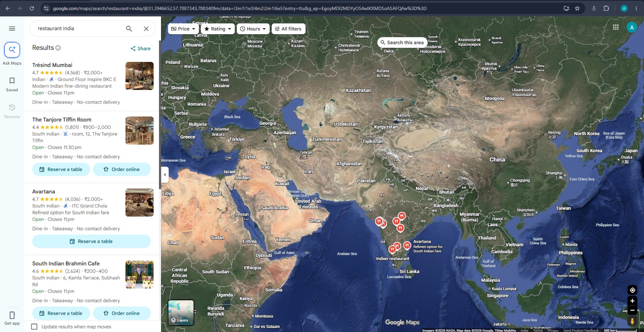View Trèsind Mumbai photo thumbnail
Screen dimensions: 644x332
pos(139,76)
